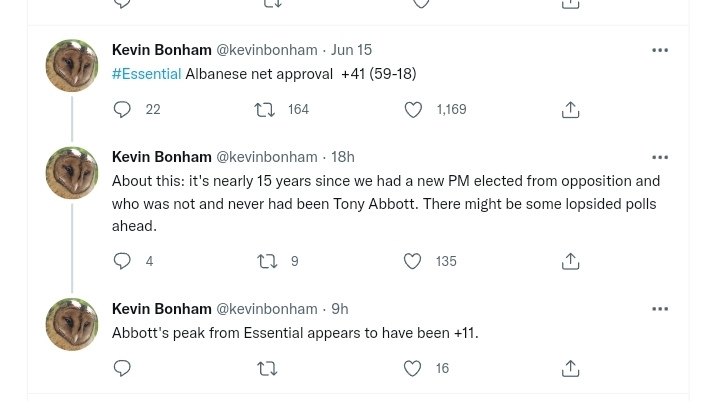Like the Albanese net approval tweet
Viewport: 710px width, 401px height.
(413, 109)
